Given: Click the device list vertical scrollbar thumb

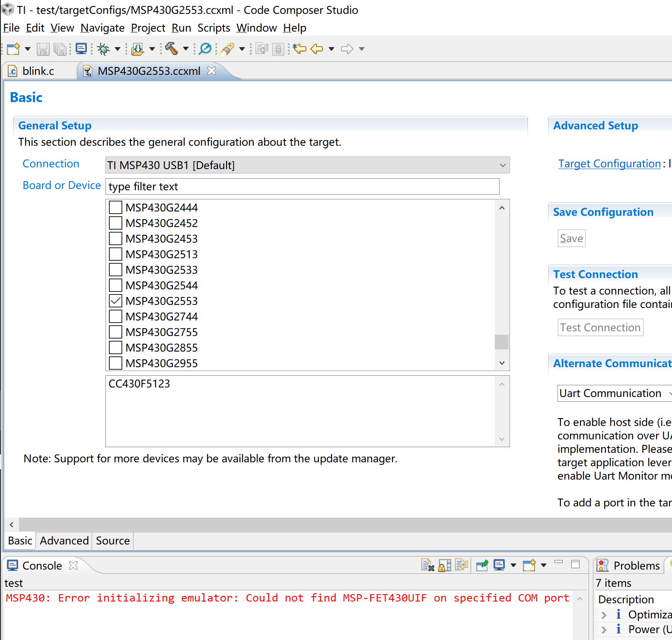Looking at the screenshot, I should pyautogui.click(x=502, y=342).
